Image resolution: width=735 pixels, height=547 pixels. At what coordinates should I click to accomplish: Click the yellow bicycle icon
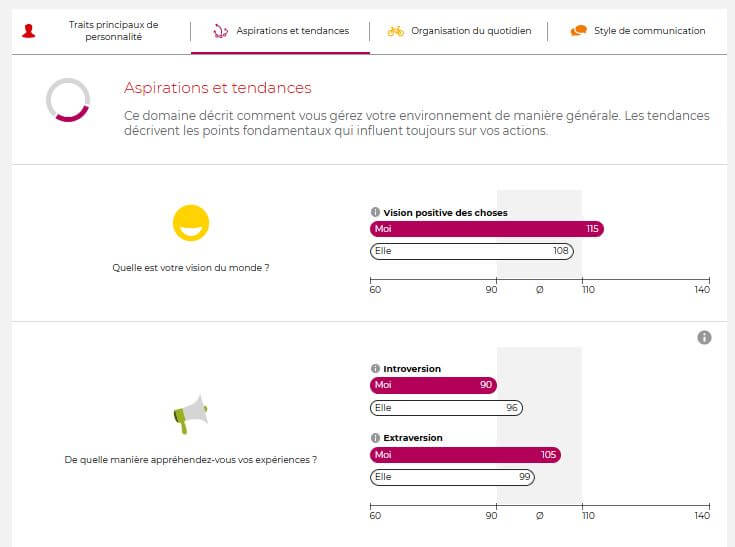tap(396, 31)
